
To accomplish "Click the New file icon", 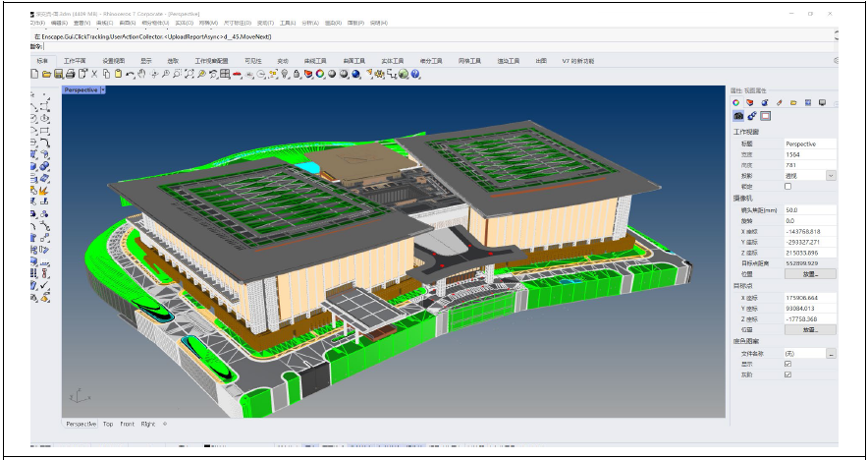I will 34,74.
